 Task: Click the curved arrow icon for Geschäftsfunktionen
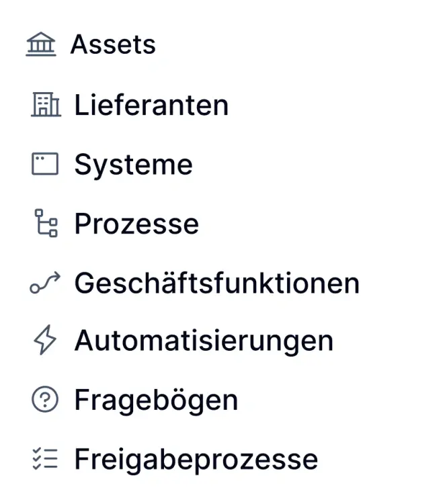(x=45, y=282)
